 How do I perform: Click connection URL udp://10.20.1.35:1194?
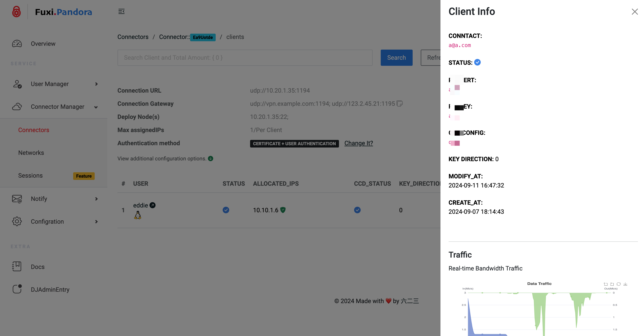[x=280, y=91]
